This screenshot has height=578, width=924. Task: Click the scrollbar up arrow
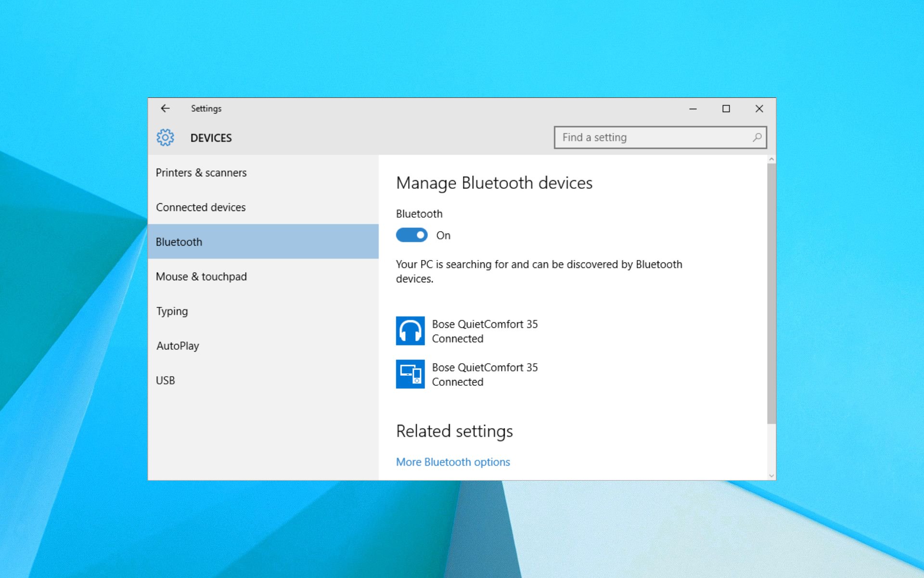[x=771, y=159]
